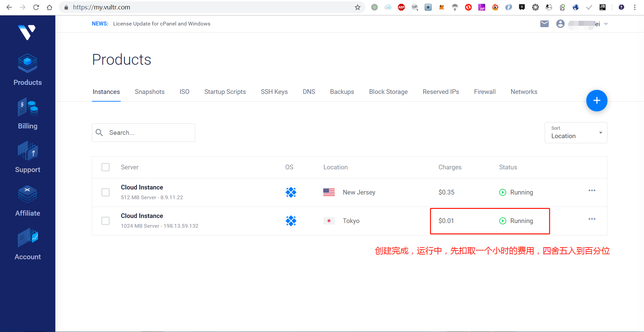Open the License Update for cPanel news link

pos(162,24)
